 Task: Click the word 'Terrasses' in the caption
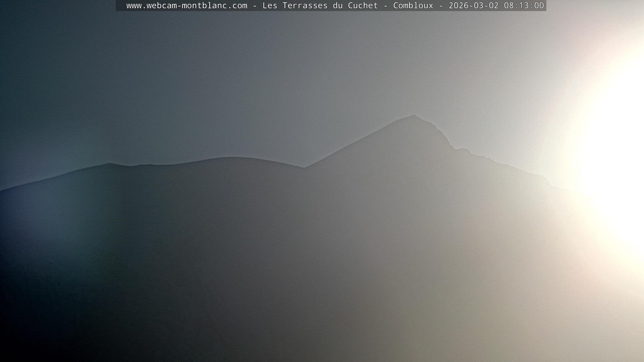coord(305,6)
